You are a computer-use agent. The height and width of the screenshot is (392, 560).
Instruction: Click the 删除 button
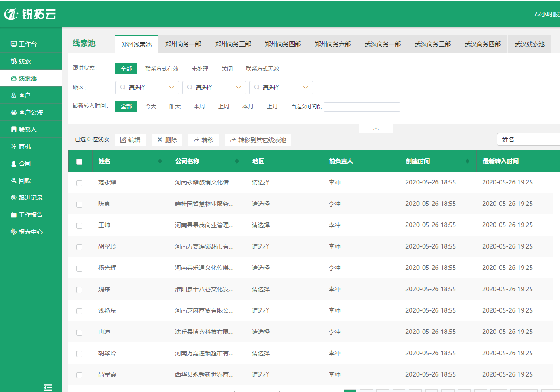point(167,140)
